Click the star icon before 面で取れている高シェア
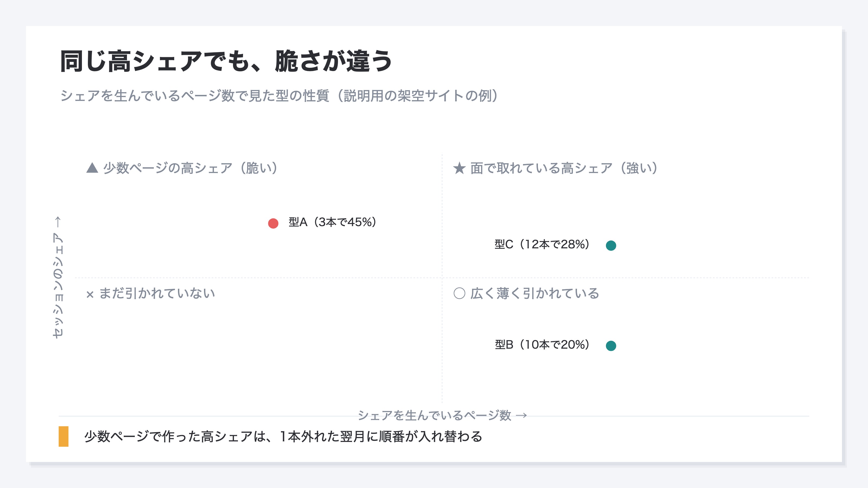The width and height of the screenshot is (868, 488). (459, 168)
